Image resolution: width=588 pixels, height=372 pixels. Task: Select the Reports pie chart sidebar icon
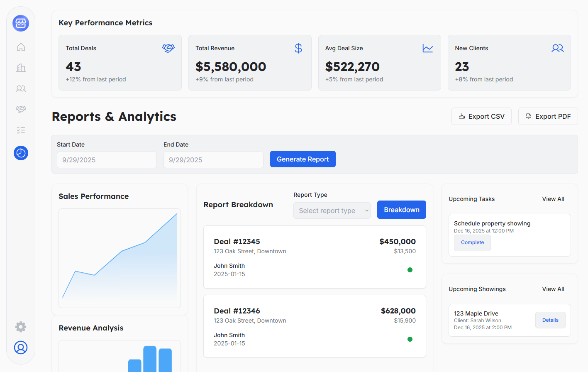click(x=21, y=153)
